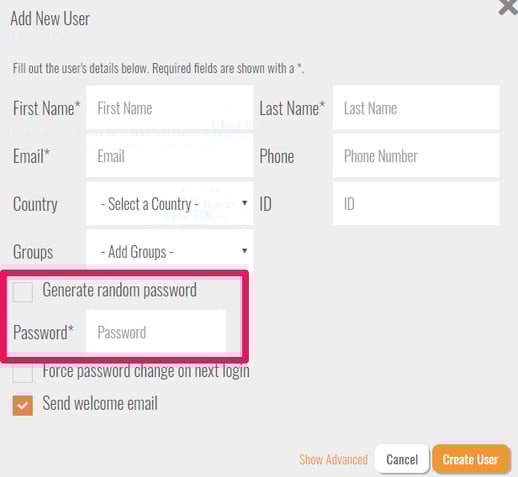Enable Generate random password checkbox

23,292
